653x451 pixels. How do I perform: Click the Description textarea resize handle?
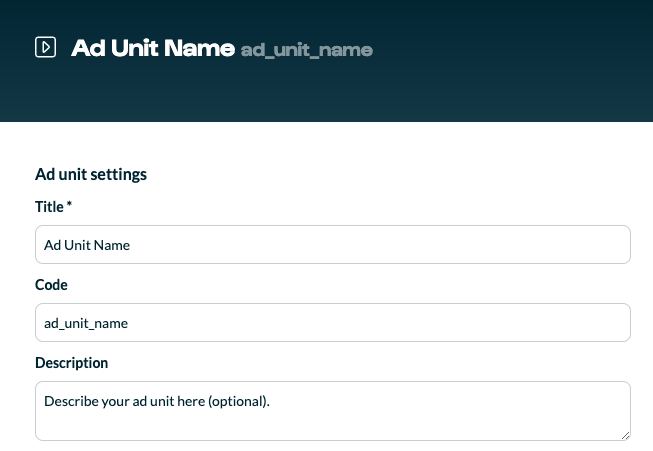(625, 436)
